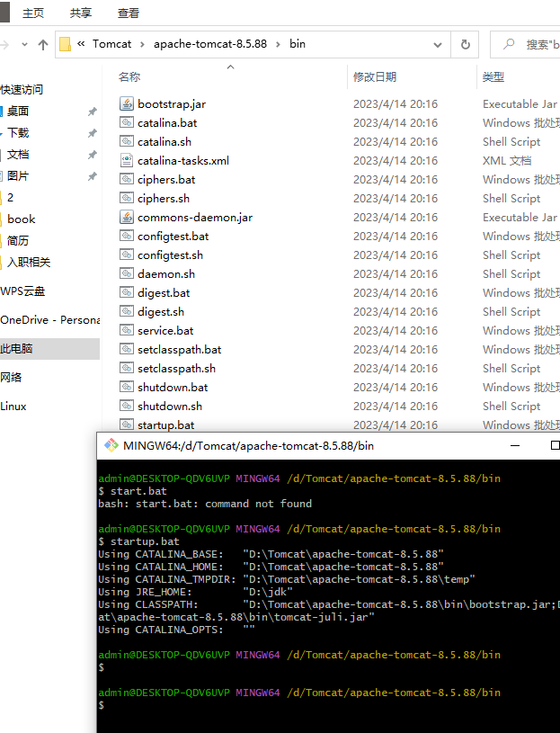Minimize the MINGW64 terminal window
The height and width of the screenshot is (733, 560).
point(515,445)
